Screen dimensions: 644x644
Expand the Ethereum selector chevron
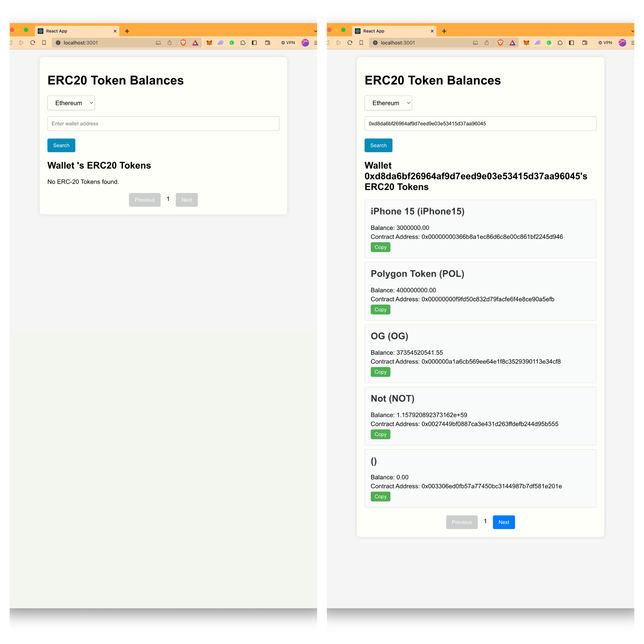91,103
